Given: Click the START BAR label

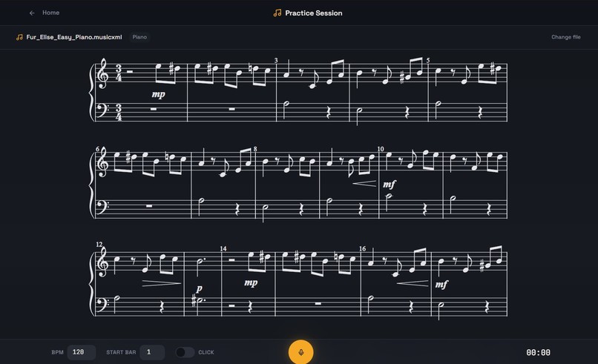Looking at the screenshot, I should pos(121,352).
